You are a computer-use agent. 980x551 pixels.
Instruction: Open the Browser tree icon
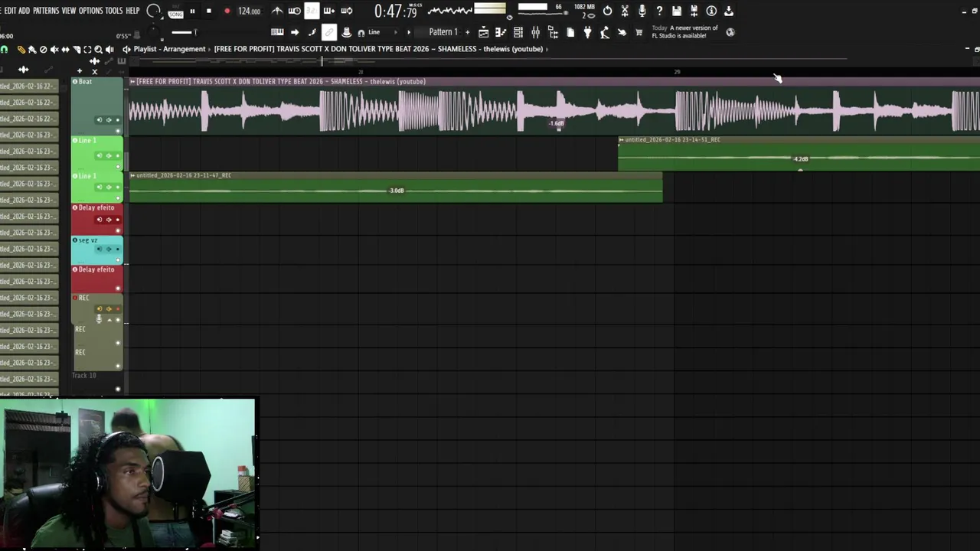coord(553,32)
